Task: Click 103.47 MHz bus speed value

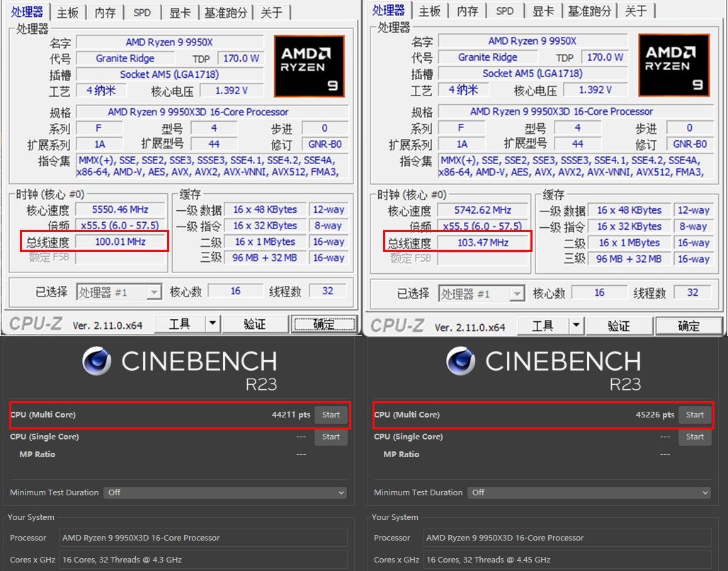Action: pyautogui.click(x=483, y=243)
